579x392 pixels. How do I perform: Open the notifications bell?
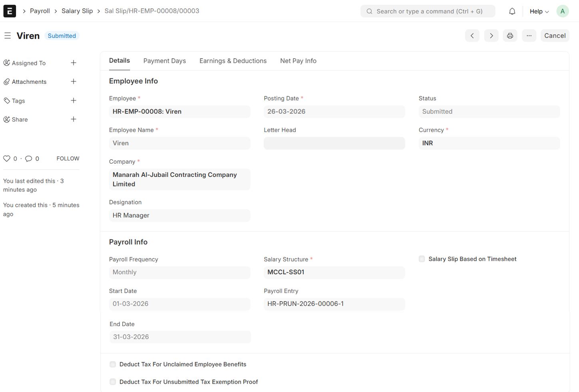coord(512,11)
